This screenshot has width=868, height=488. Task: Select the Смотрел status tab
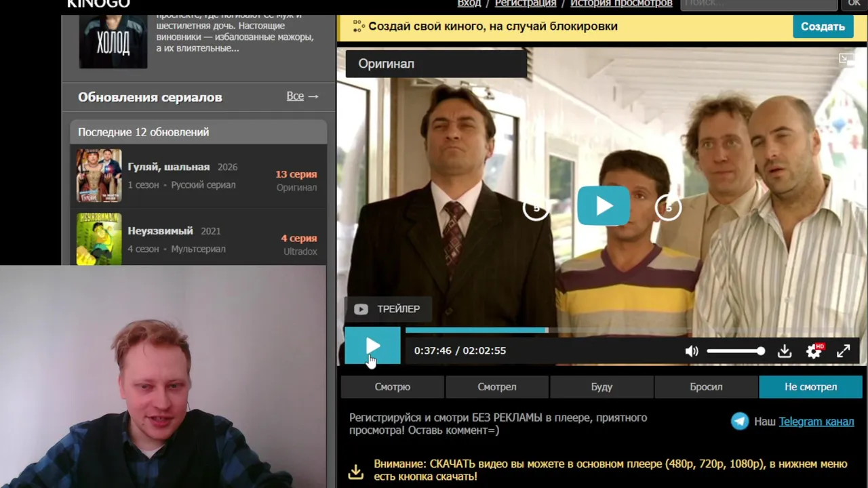click(497, 387)
